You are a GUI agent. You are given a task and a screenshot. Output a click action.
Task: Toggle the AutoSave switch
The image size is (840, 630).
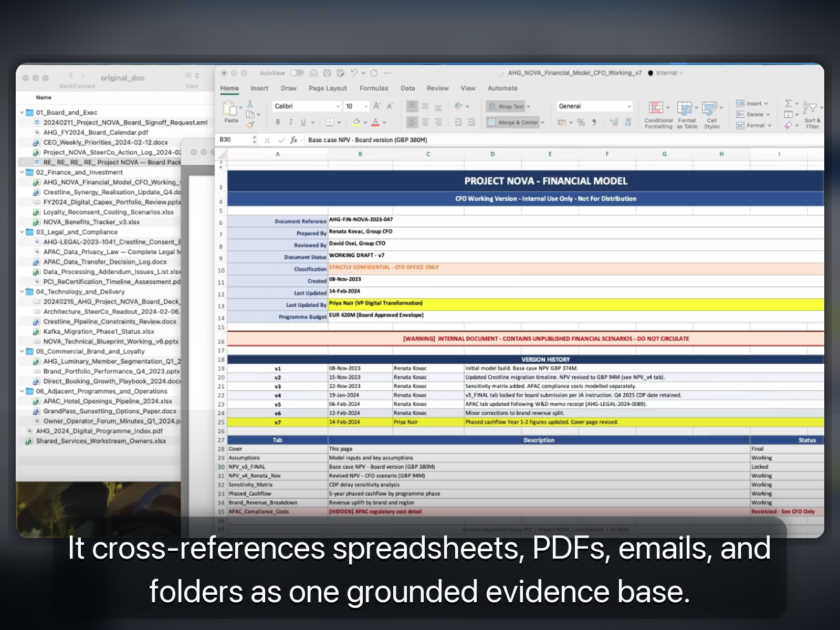pos(297,73)
